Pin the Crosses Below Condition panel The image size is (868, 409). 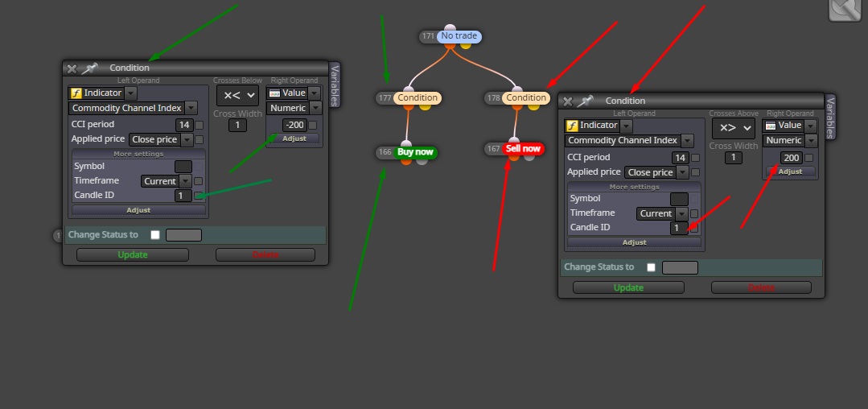pyautogui.click(x=89, y=68)
